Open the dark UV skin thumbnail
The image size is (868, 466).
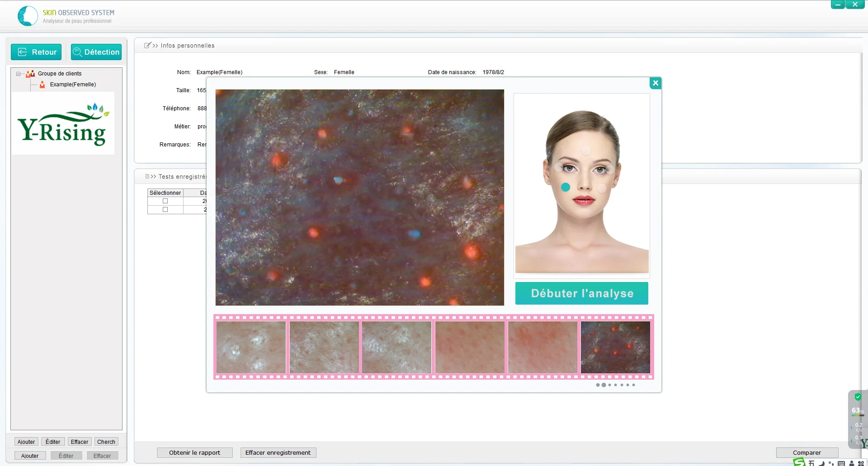pyautogui.click(x=615, y=347)
